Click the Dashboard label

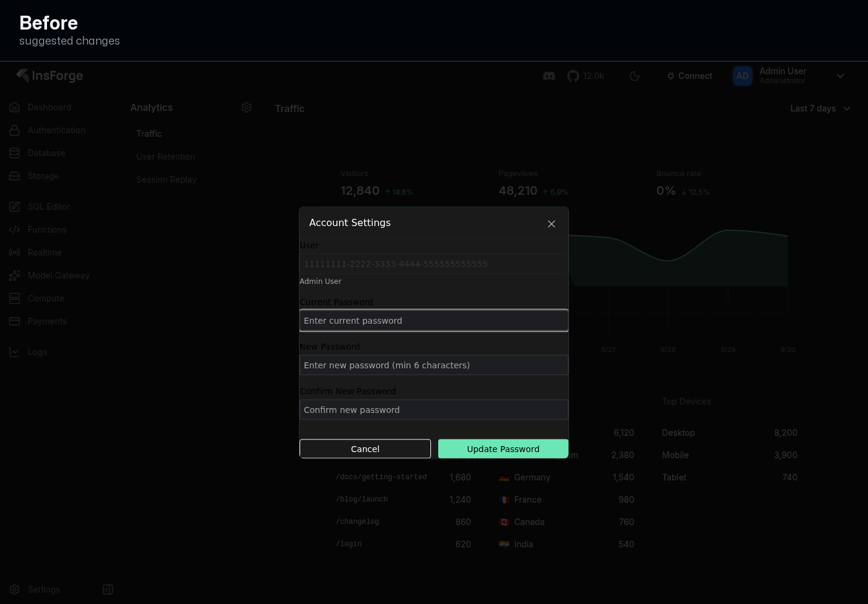[x=49, y=107]
